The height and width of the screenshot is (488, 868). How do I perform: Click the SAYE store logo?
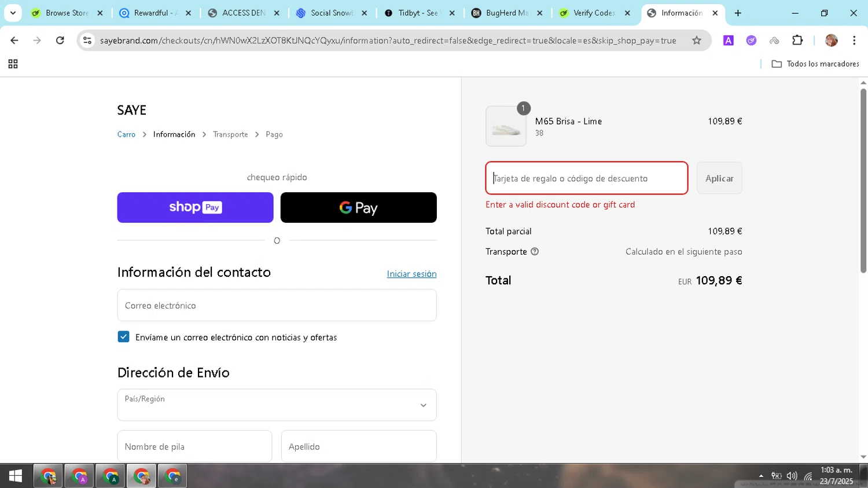[x=132, y=110]
